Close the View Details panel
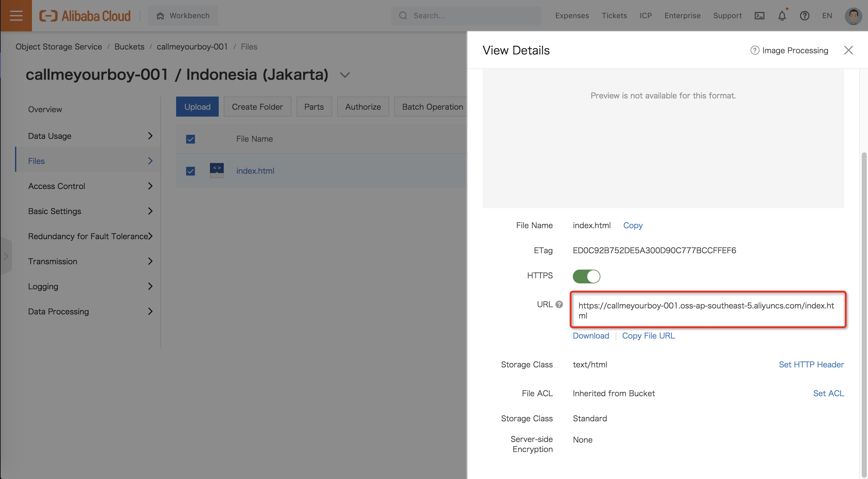 tap(848, 50)
